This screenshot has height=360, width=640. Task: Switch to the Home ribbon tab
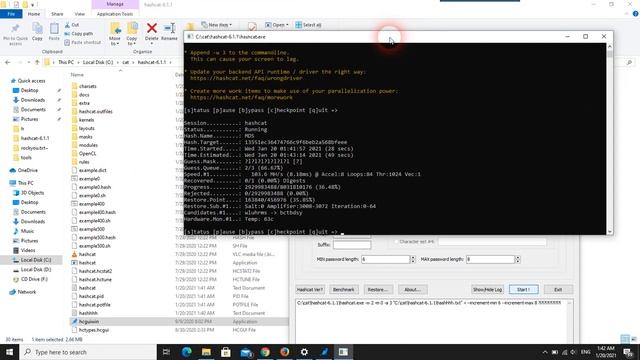(x=34, y=14)
